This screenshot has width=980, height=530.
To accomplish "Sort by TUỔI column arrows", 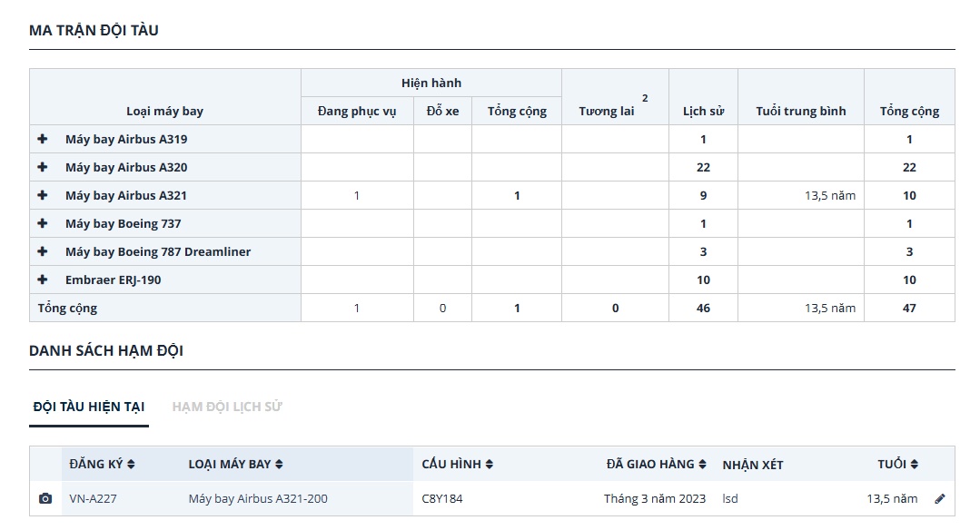I will 915,464.
